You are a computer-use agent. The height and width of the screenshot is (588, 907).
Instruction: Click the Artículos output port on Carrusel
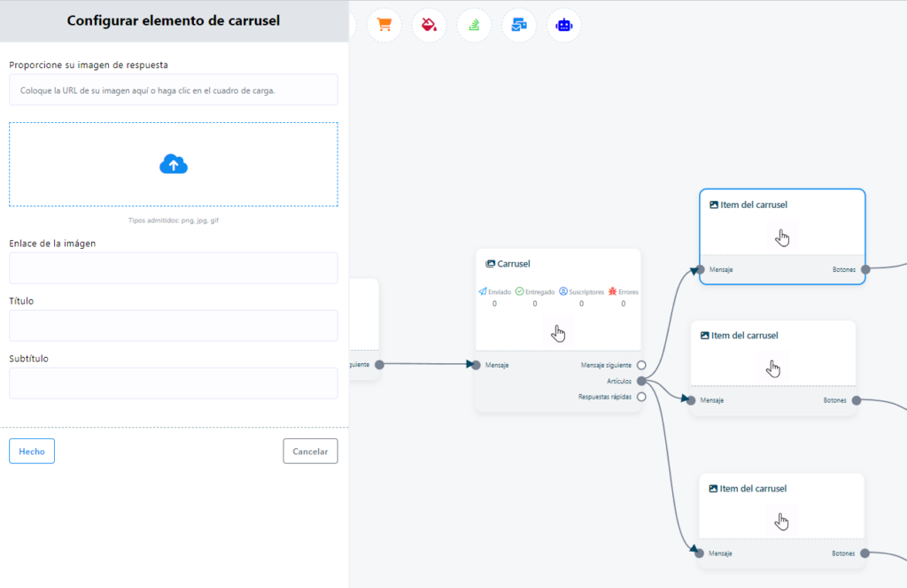(641, 381)
